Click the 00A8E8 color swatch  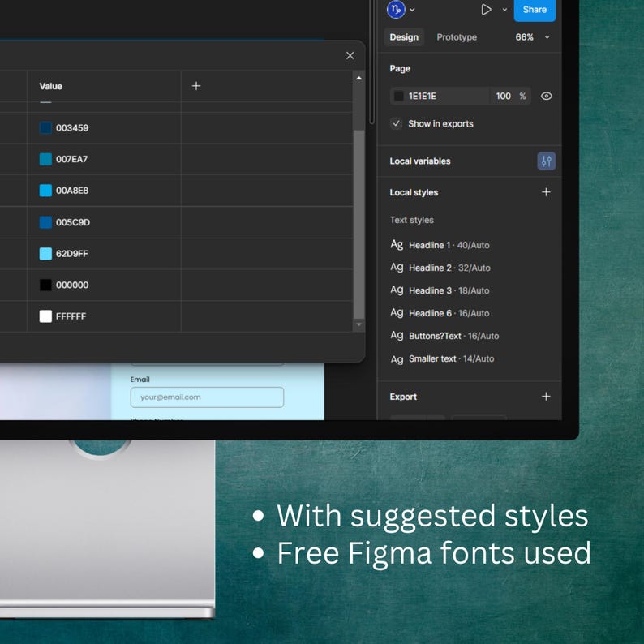tap(45, 191)
